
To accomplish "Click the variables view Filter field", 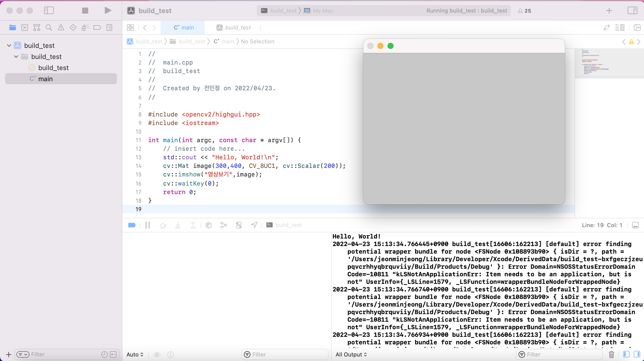I will (285, 354).
